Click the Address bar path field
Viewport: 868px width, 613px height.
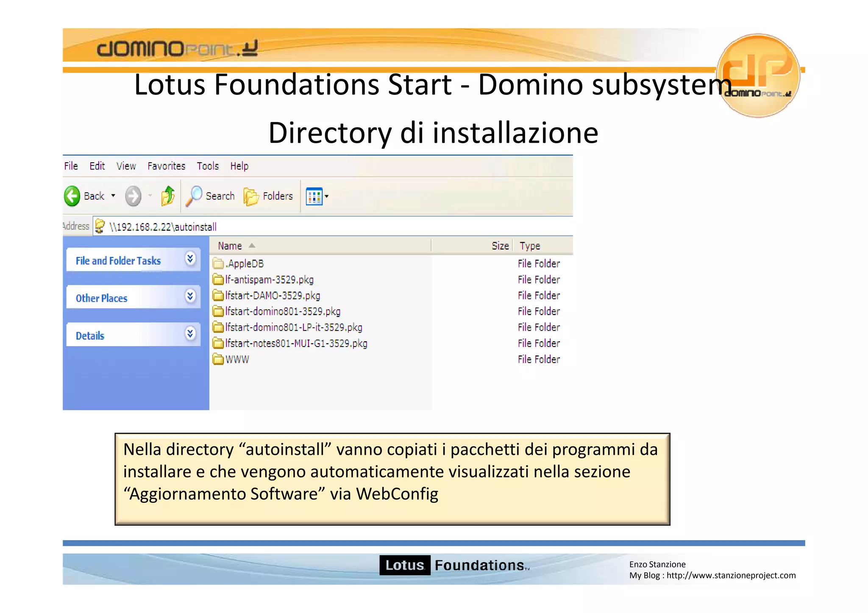(333, 227)
